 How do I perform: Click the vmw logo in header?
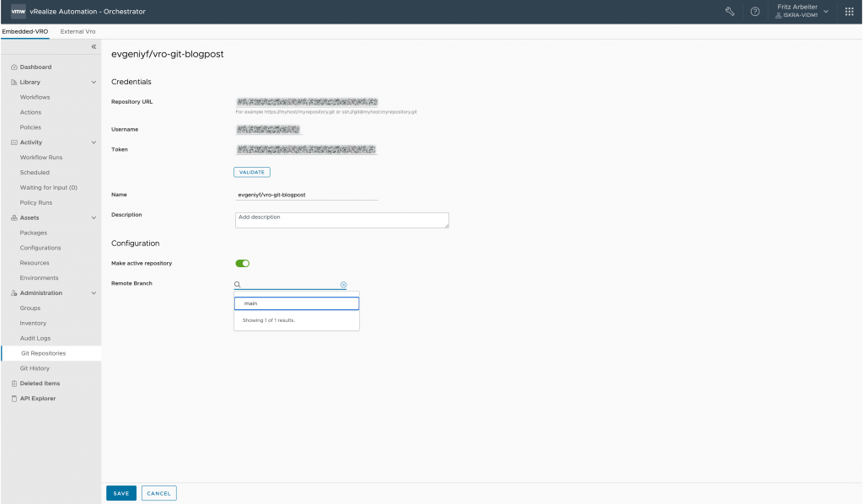point(19,11)
